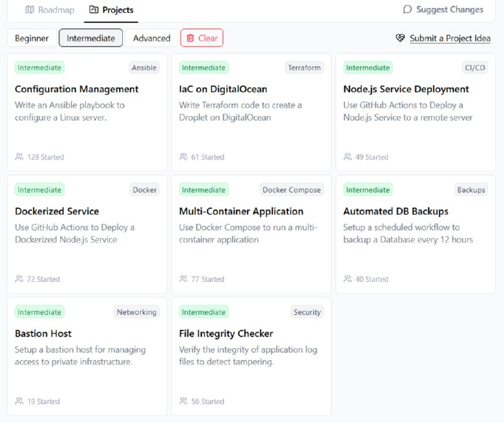Image resolution: width=504 pixels, height=423 pixels.
Task: Click the users icon next to 56 Started
Action: pos(183,401)
